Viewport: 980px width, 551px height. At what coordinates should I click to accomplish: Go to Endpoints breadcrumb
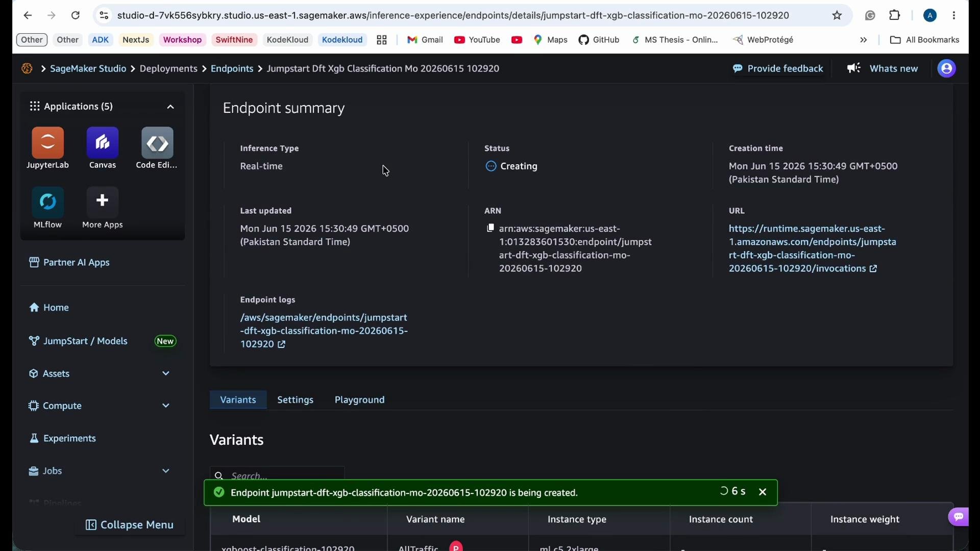[232, 68]
